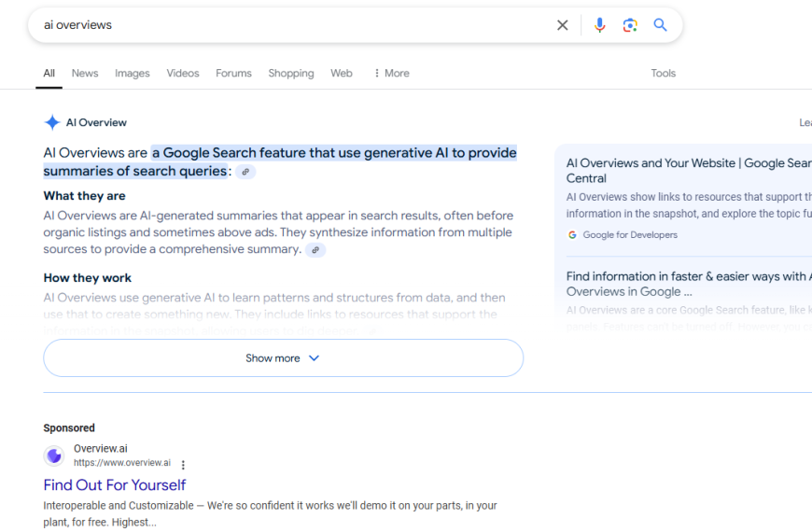Click the Overview.ai advertiser name
Screen dimensions: 812x532
pyautogui.click(x=101, y=449)
